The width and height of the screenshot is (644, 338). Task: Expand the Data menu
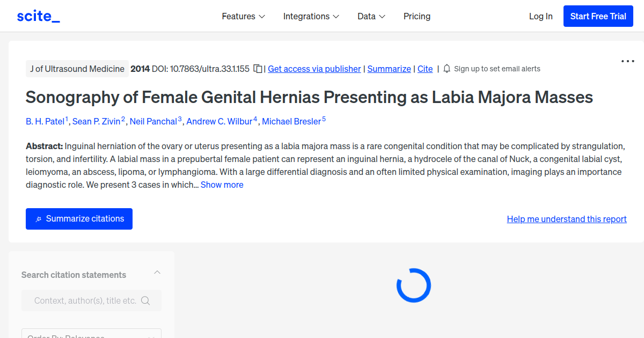[371, 16]
